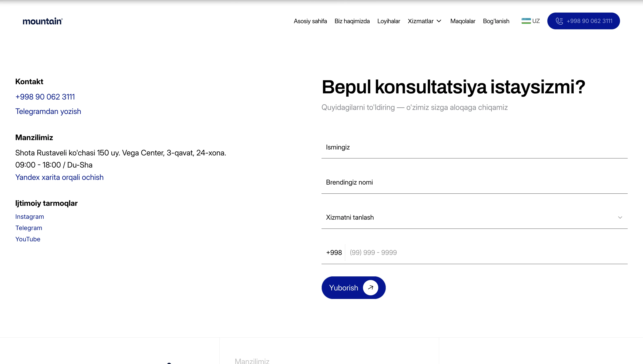Click the Ijtimoiy tarmoqlar heading
The image size is (643, 364).
[x=46, y=203]
